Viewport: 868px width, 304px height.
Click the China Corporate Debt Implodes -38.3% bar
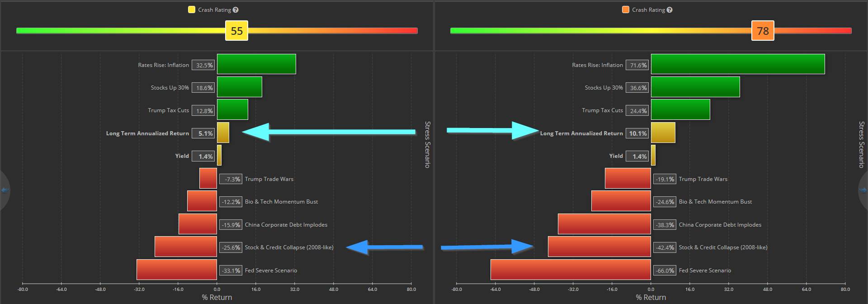(x=604, y=224)
